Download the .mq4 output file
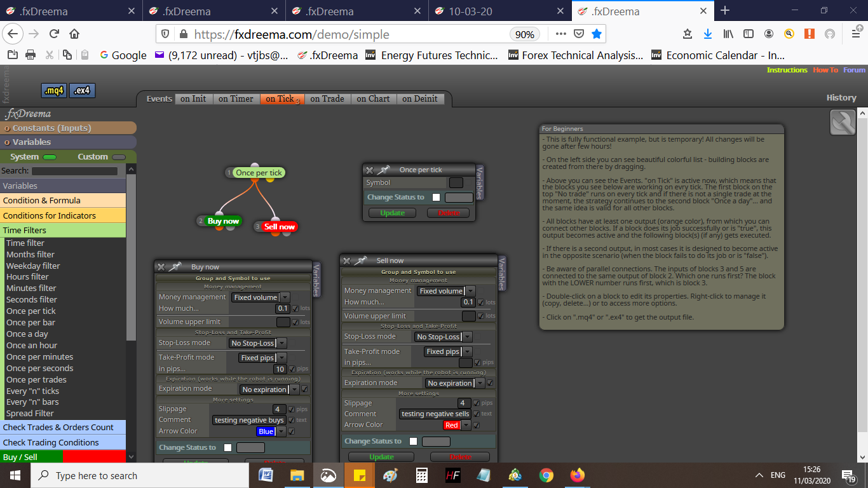 (54, 91)
